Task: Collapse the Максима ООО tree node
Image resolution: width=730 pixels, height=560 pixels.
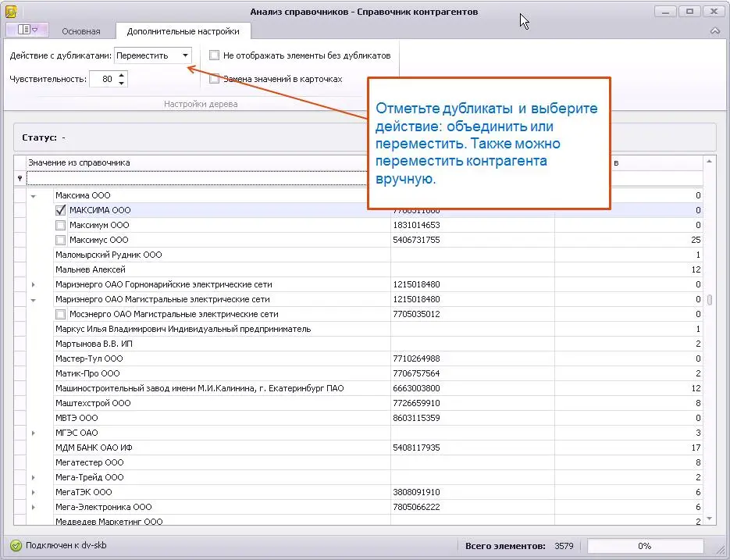Action: [x=33, y=195]
